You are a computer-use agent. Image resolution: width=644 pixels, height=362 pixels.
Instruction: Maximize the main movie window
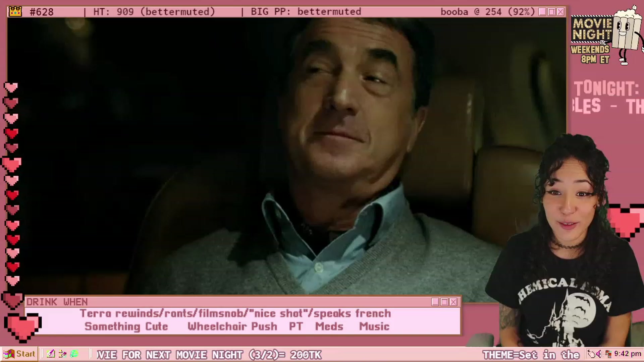[x=551, y=12]
